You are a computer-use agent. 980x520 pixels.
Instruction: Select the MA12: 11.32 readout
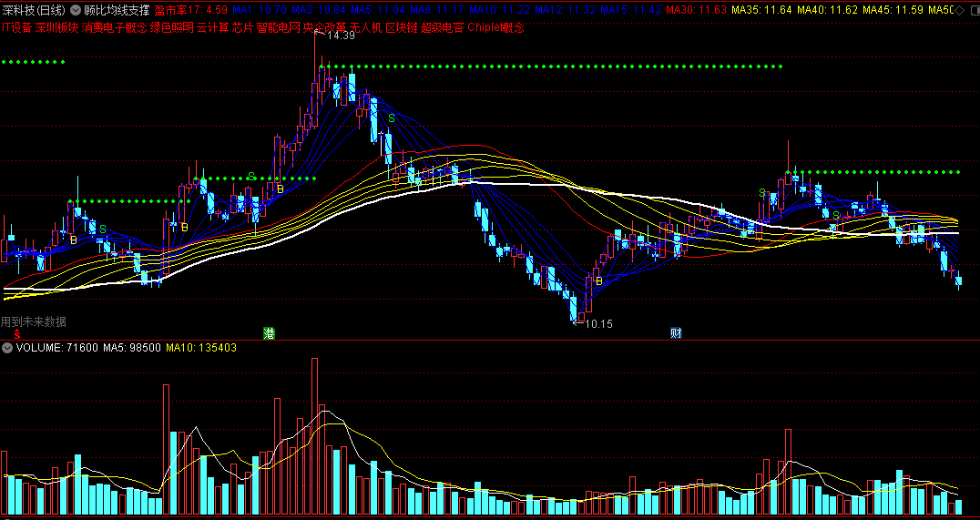(x=565, y=10)
